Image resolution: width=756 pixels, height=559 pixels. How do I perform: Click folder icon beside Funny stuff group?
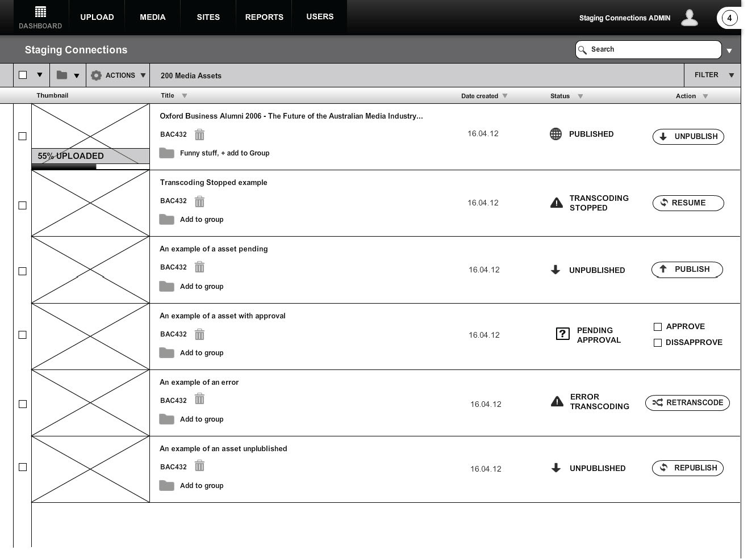coord(166,153)
